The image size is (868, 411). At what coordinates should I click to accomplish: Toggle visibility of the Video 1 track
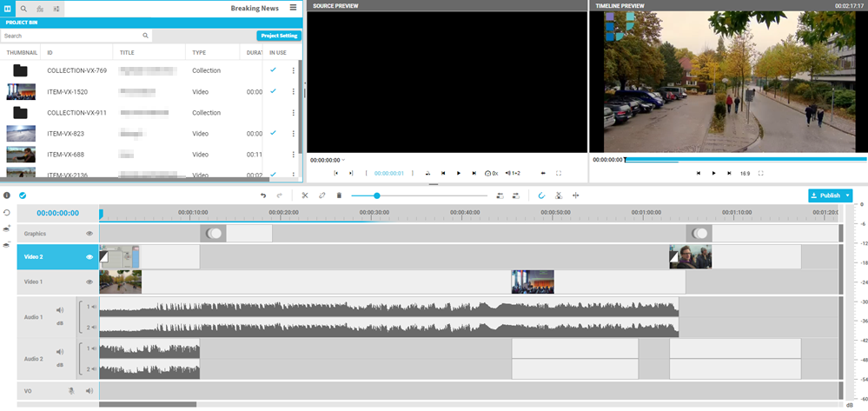pyautogui.click(x=89, y=282)
